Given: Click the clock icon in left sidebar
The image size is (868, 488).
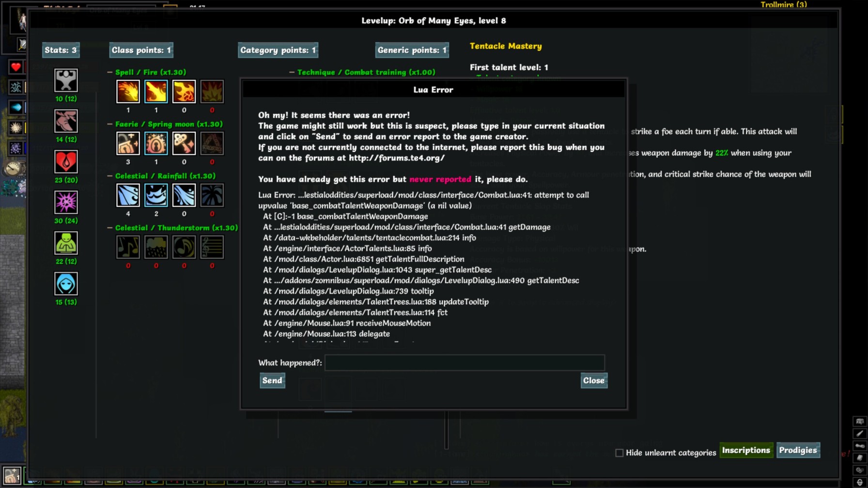Looking at the screenshot, I should [x=13, y=169].
